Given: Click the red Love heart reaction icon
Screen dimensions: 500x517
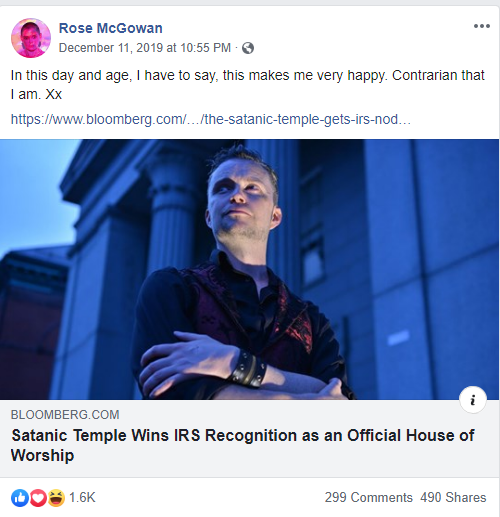Looking at the screenshot, I should click(38, 498).
